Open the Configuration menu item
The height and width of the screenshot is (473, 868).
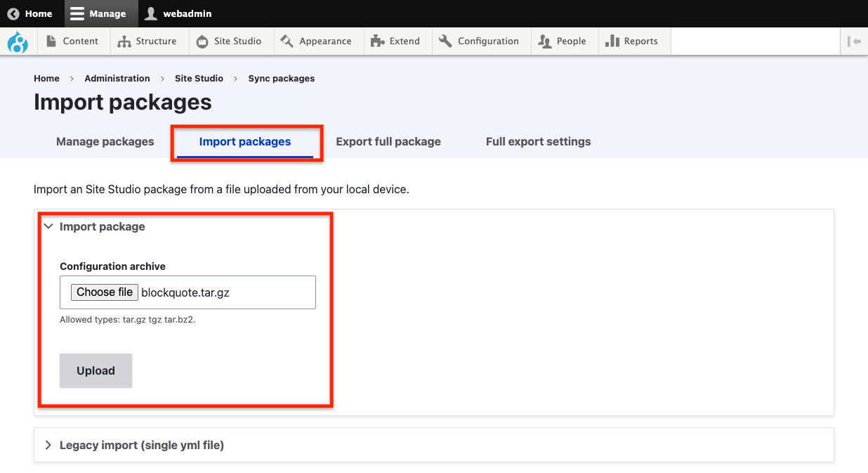480,41
